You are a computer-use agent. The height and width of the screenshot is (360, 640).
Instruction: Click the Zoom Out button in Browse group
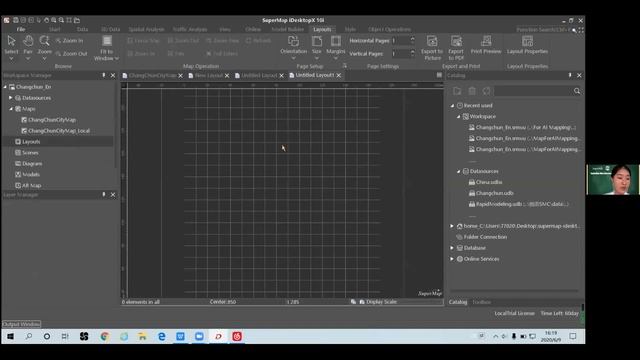pyautogui.click(x=71, y=53)
